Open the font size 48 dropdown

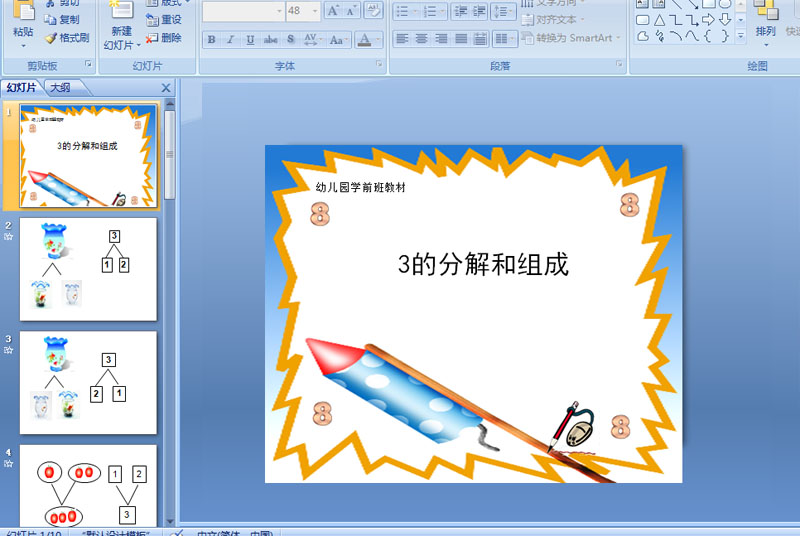315,11
